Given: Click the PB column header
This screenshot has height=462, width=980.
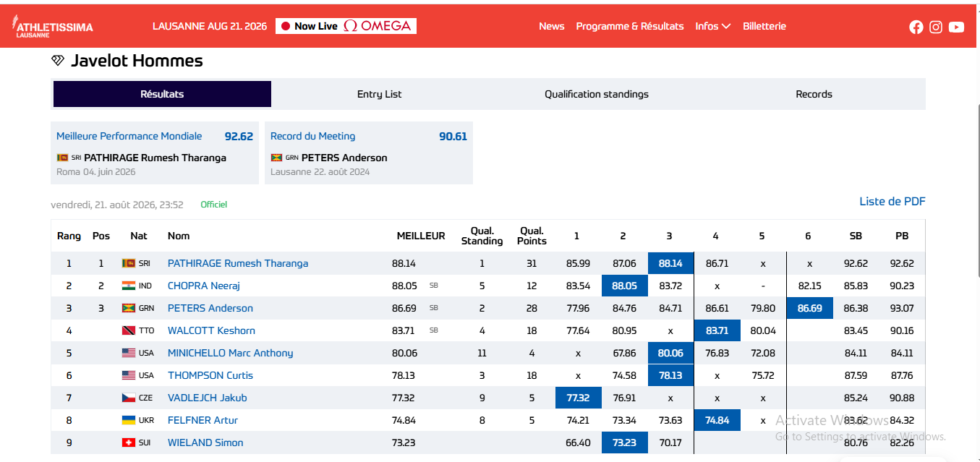Looking at the screenshot, I should point(902,236).
